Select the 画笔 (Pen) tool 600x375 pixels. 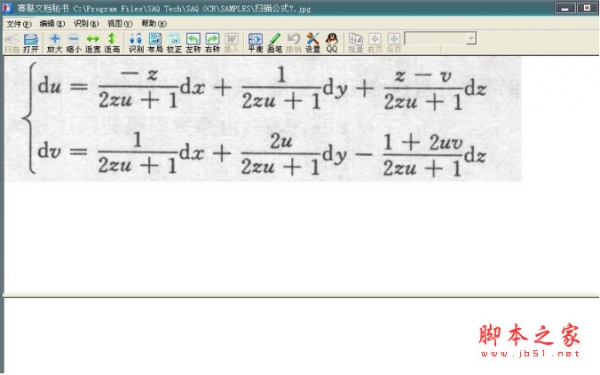point(274,43)
